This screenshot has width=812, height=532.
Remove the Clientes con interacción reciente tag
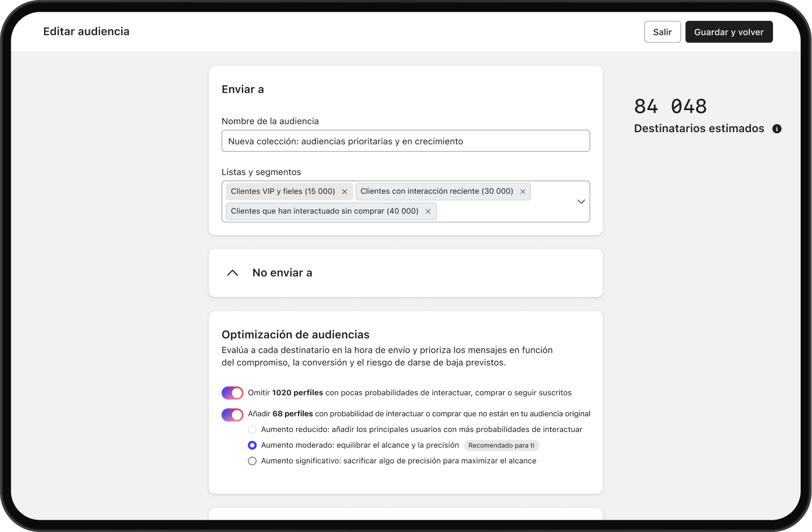click(x=523, y=191)
